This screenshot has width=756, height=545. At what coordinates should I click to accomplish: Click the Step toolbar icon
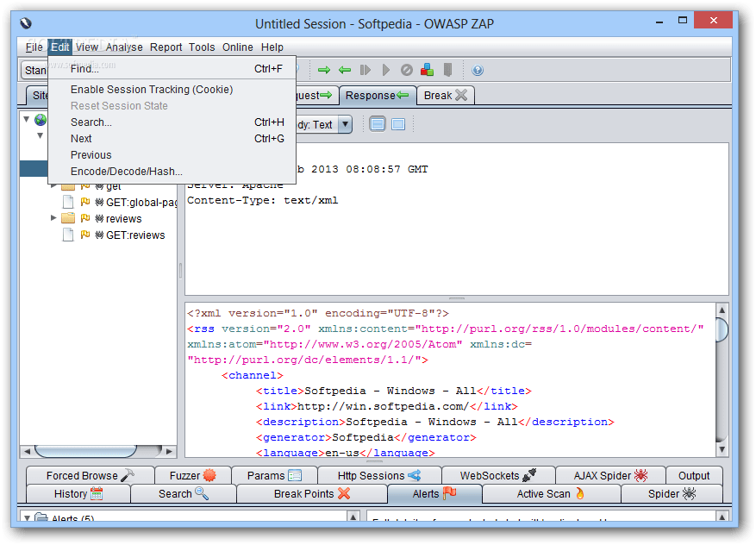(365, 71)
